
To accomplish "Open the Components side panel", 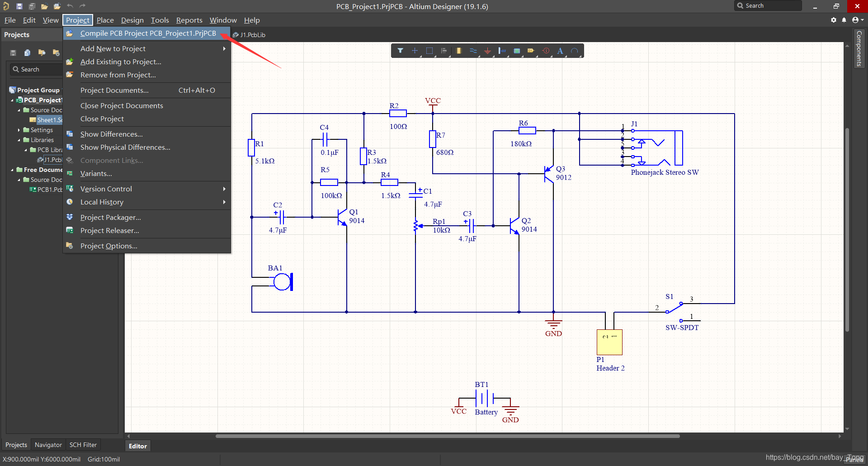I will [859, 49].
